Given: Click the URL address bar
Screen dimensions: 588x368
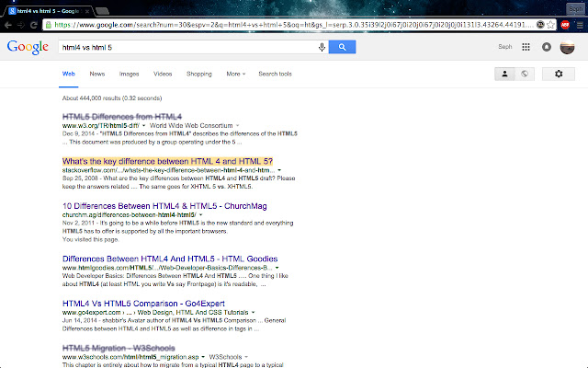Looking at the screenshot, I should point(292,25).
